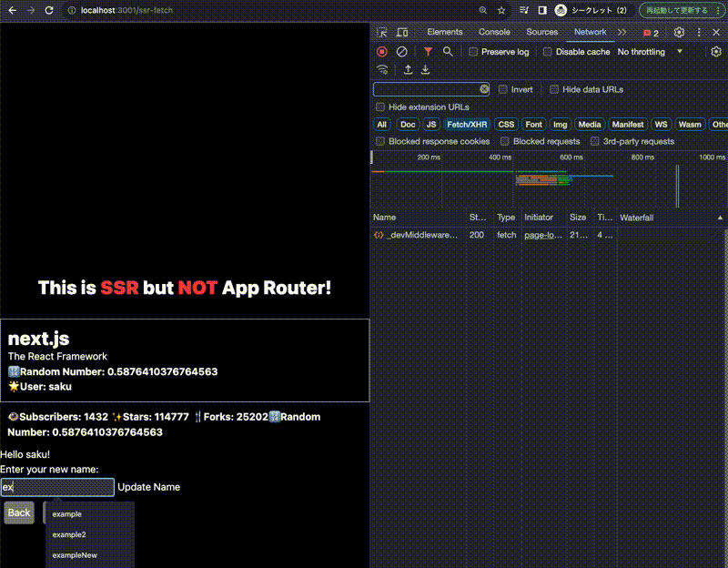Click the browser forward arrow
Screen dimensions: 728x568
[x=31, y=10]
